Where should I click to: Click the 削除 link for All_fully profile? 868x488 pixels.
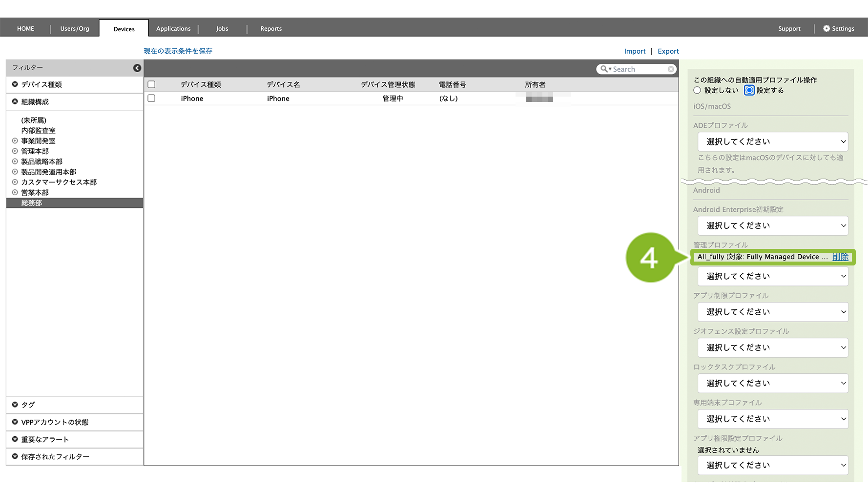click(x=840, y=257)
